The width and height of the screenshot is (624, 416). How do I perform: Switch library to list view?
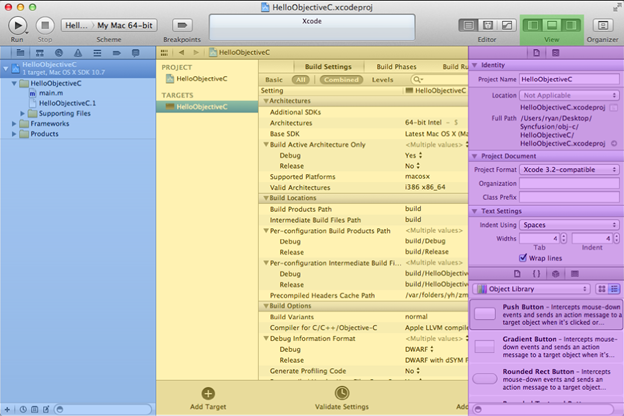[x=614, y=289]
